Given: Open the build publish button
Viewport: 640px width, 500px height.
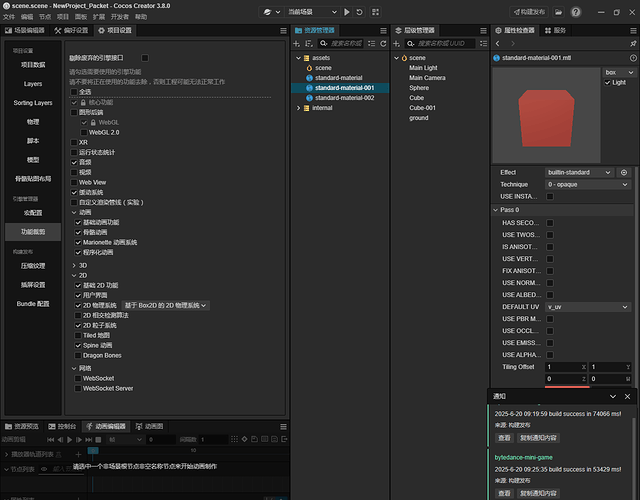Looking at the screenshot, I should click(529, 12).
